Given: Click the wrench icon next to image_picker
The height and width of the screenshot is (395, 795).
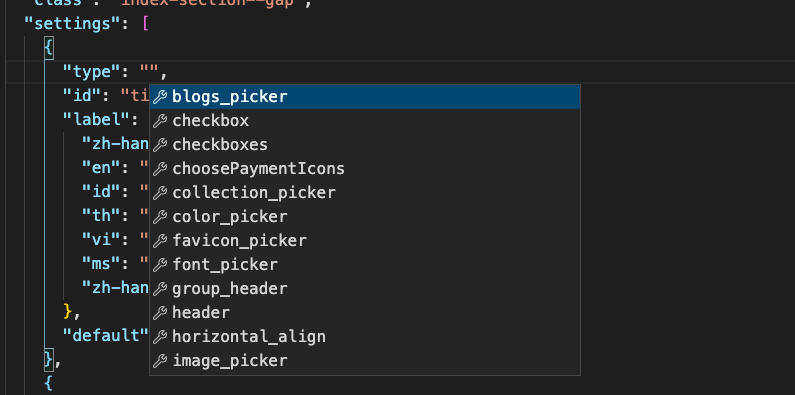Looking at the screenshot, I should tap(160, 361).
